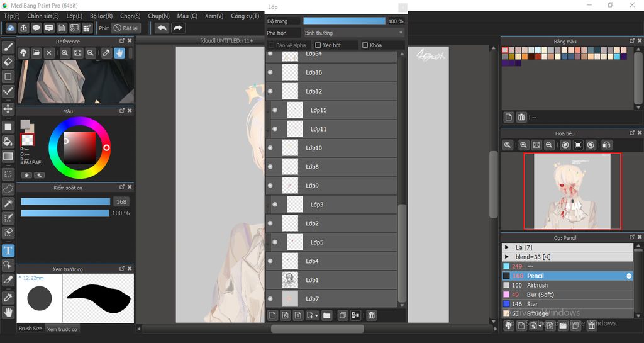
Task: Activate the Reference panel hand tool
Action: pos(119,53)
